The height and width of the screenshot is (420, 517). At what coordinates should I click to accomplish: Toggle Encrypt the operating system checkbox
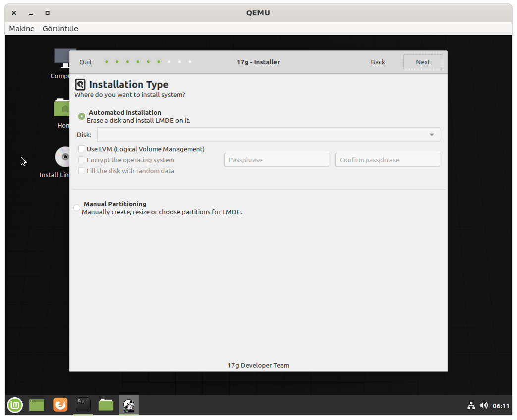[82, 160]
